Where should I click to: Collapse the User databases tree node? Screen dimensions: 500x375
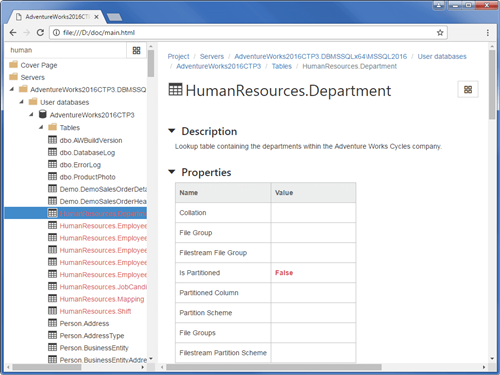(x=21, y=102)
